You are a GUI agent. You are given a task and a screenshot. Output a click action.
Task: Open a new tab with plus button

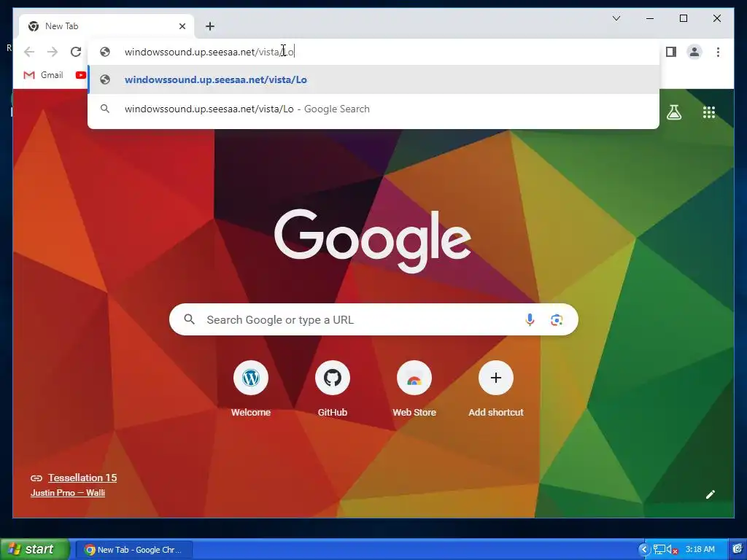point(210,26)
